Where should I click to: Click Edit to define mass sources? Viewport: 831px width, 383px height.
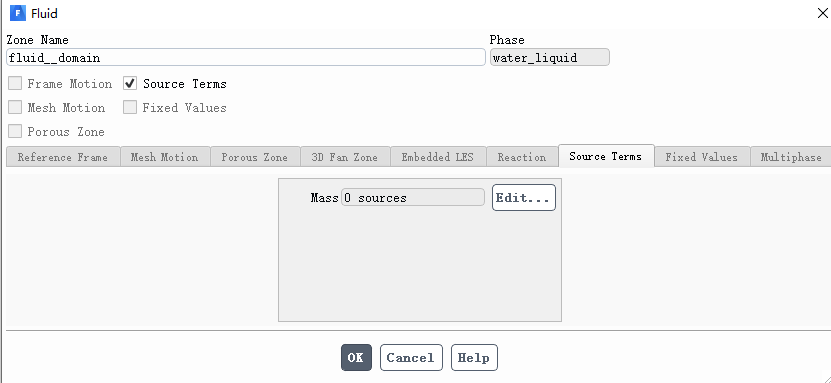click(x=524, y=198)
